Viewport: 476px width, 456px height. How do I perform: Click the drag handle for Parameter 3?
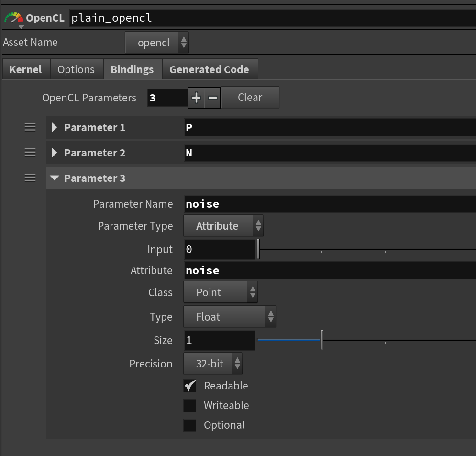(30, 178)
